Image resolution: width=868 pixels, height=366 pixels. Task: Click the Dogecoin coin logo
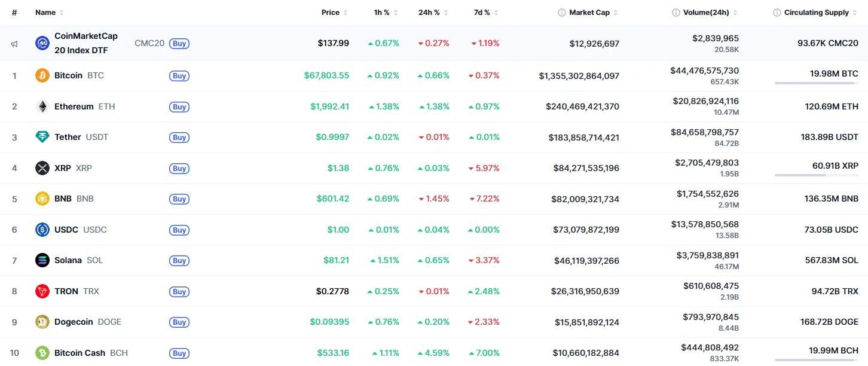[41, 322]
